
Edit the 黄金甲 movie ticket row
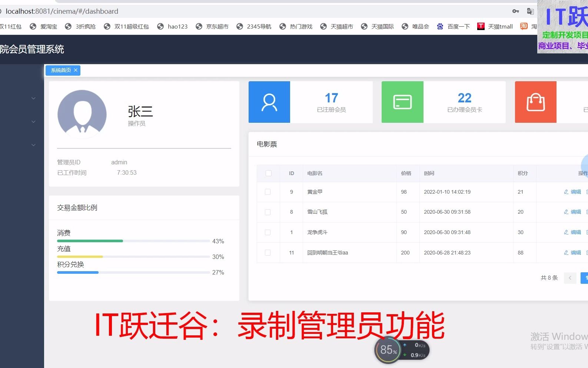[572, 192]
